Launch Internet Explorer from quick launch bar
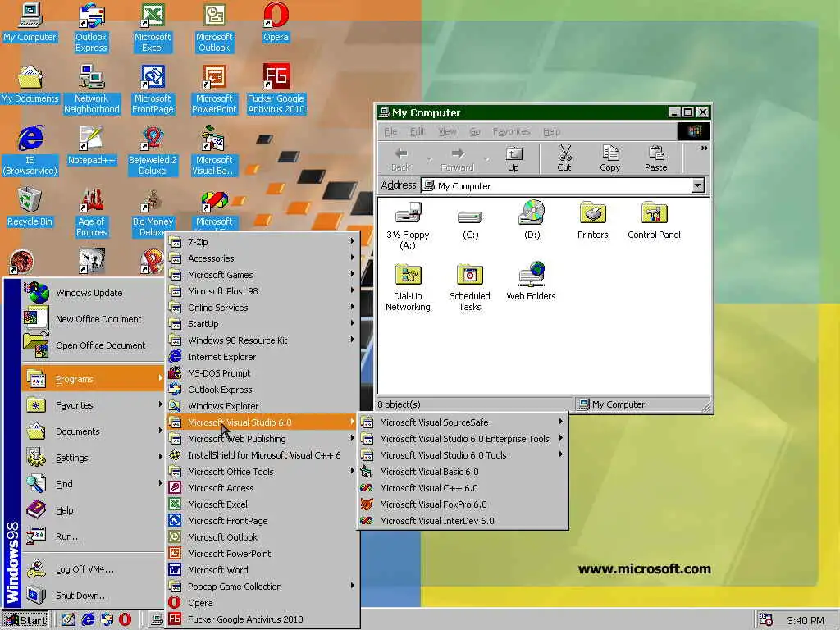 tap(87, 620)
